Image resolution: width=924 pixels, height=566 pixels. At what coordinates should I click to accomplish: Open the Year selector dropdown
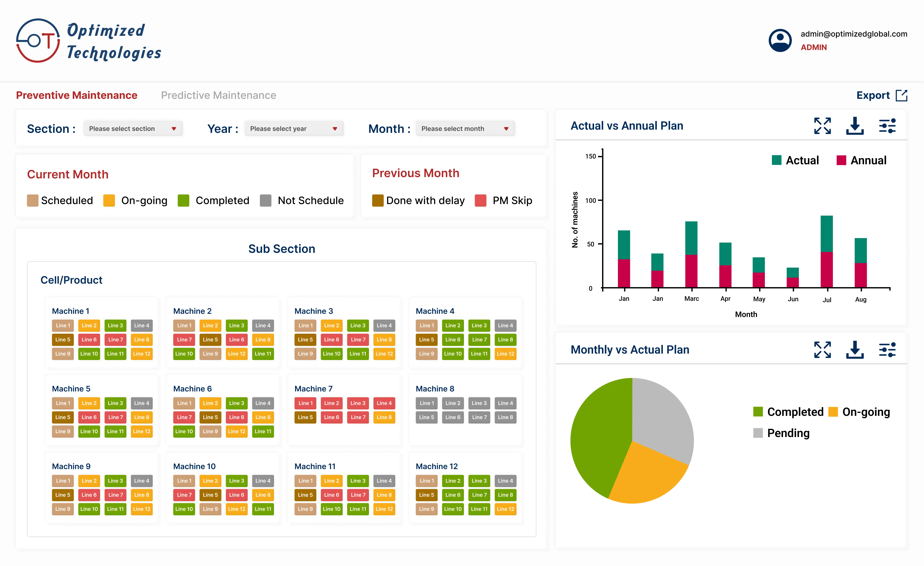(x=294, y=128)
